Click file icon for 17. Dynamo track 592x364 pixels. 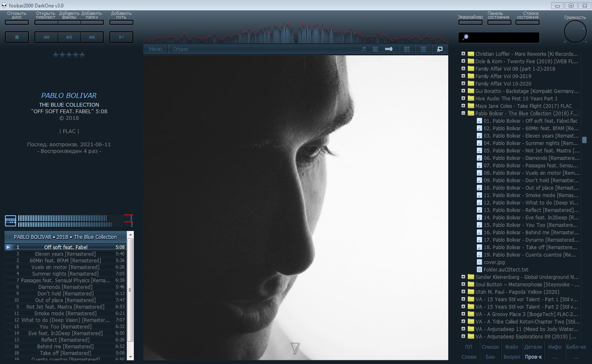[479, 240]
